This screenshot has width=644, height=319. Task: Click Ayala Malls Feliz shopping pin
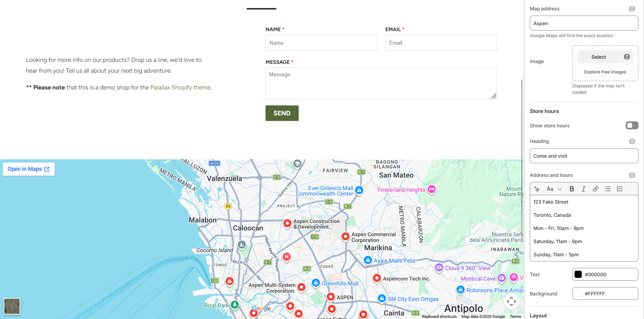click(368, 260)
